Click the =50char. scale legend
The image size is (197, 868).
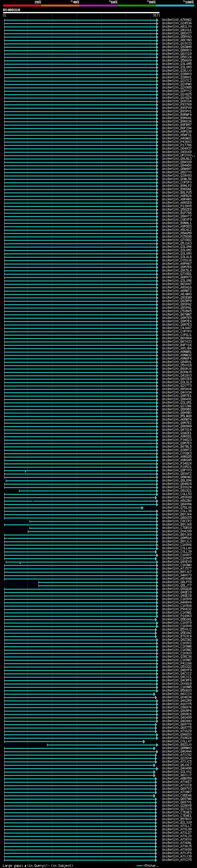click(x=147, y=866)
